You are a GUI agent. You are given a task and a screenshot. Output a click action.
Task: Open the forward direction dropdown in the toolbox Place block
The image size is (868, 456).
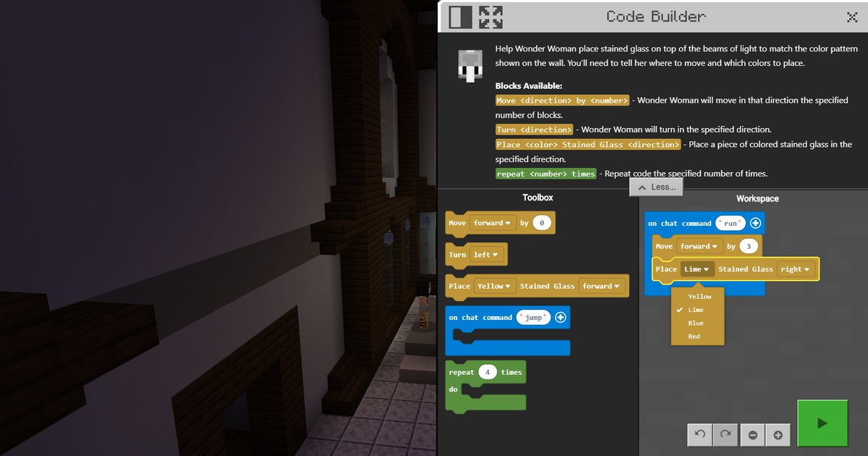point(602,286)
